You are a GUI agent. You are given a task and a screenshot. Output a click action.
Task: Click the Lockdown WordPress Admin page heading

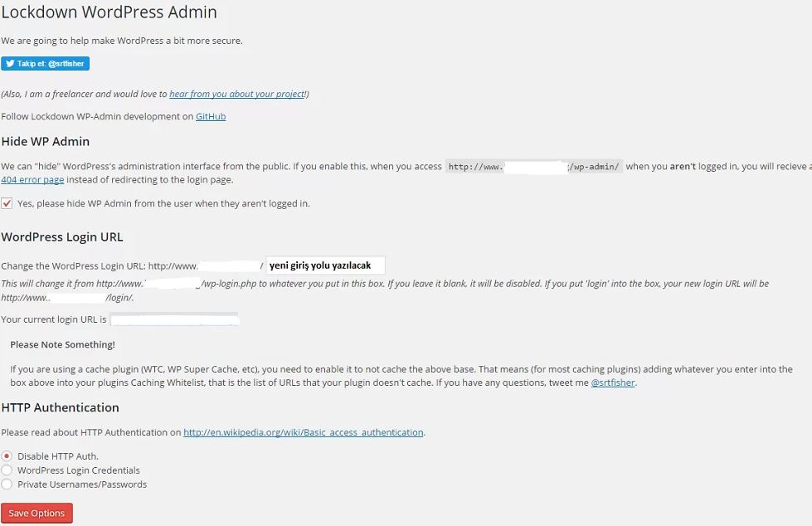coord(109,12)
